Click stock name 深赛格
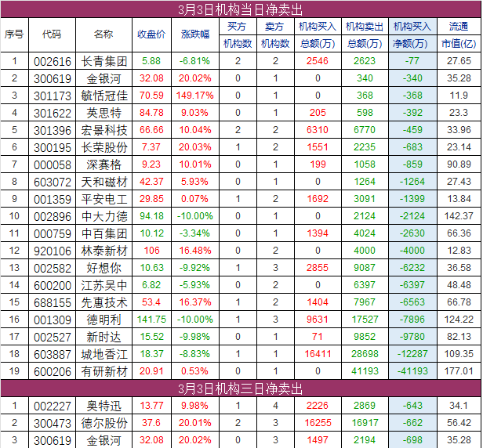This screenshot has height=448, width=483. tap(104, 165)
